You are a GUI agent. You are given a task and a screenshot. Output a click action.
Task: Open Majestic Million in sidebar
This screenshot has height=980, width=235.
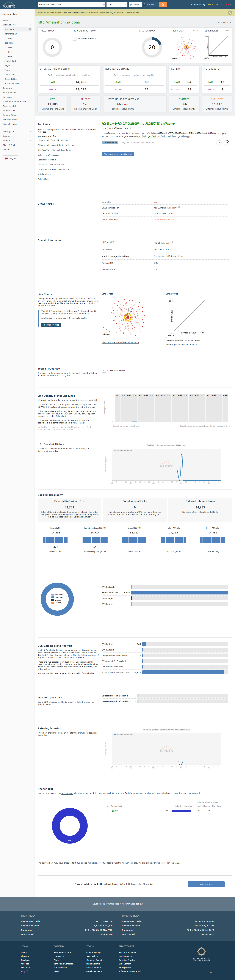[10, 119]
